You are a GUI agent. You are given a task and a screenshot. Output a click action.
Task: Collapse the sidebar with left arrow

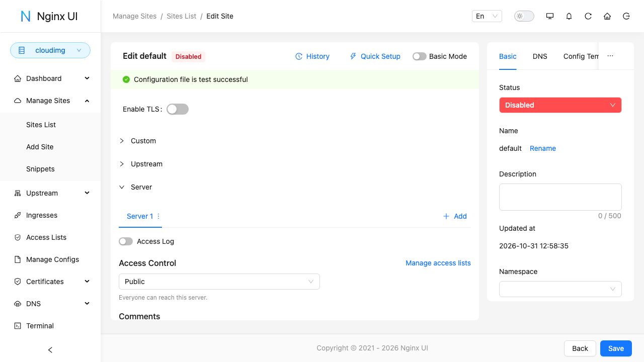pos(50,350)
